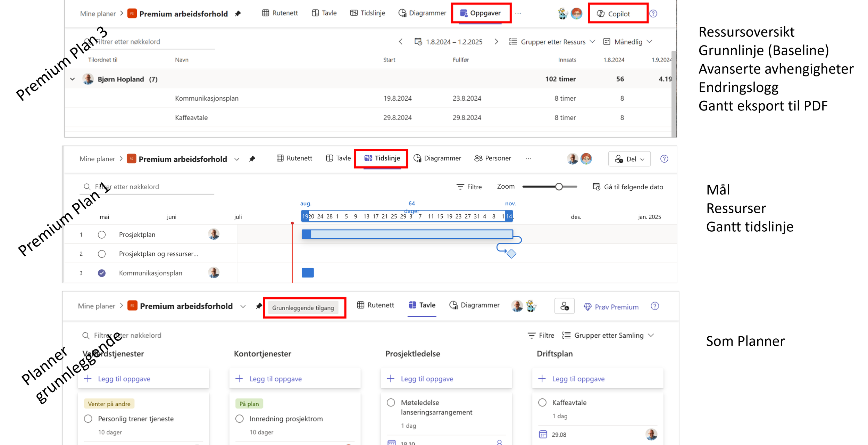Mark Prosjektplan task as complete
Image resolution: width=868 pixels, height=445 pixels.
tap(102, 235)
